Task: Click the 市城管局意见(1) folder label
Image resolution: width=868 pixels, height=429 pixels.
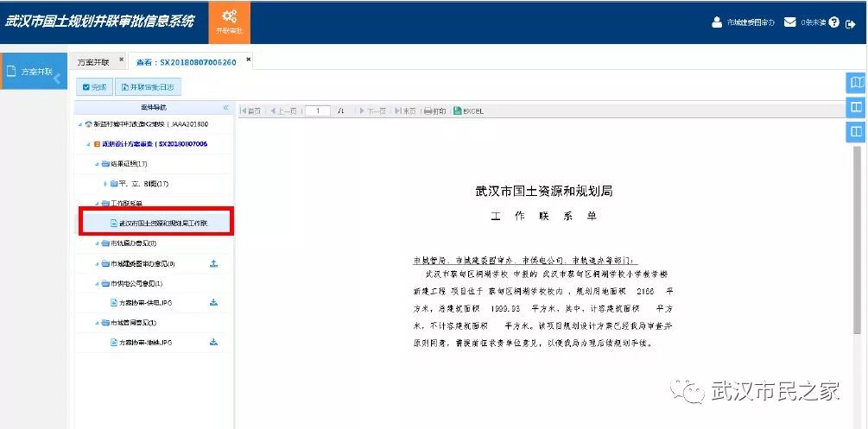Action: pos(133,323)
